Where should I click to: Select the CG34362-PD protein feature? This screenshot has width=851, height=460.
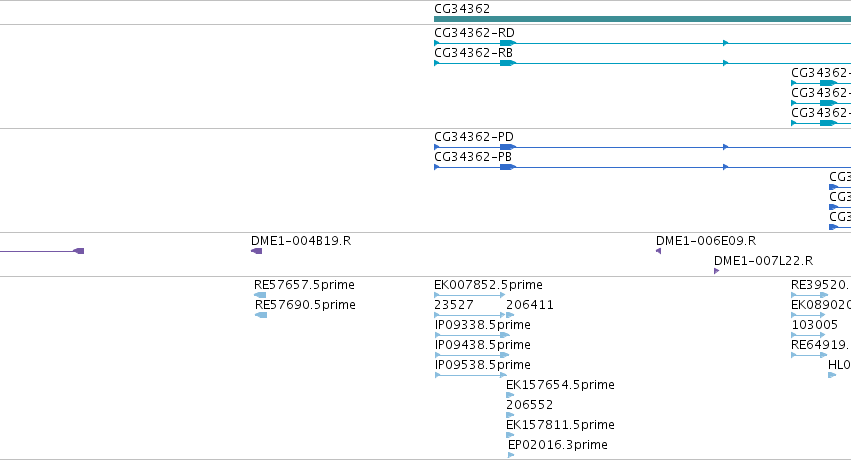coord(643,147)
